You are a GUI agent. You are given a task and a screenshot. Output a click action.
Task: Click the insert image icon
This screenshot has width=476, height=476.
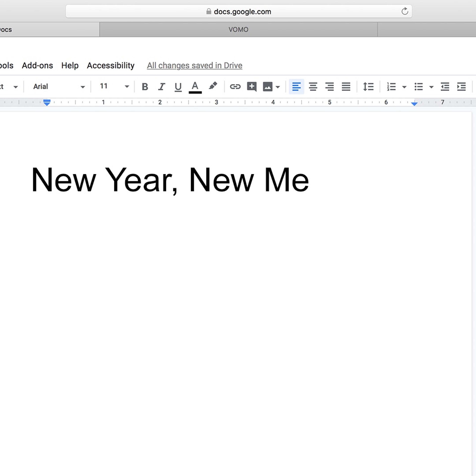268,87
